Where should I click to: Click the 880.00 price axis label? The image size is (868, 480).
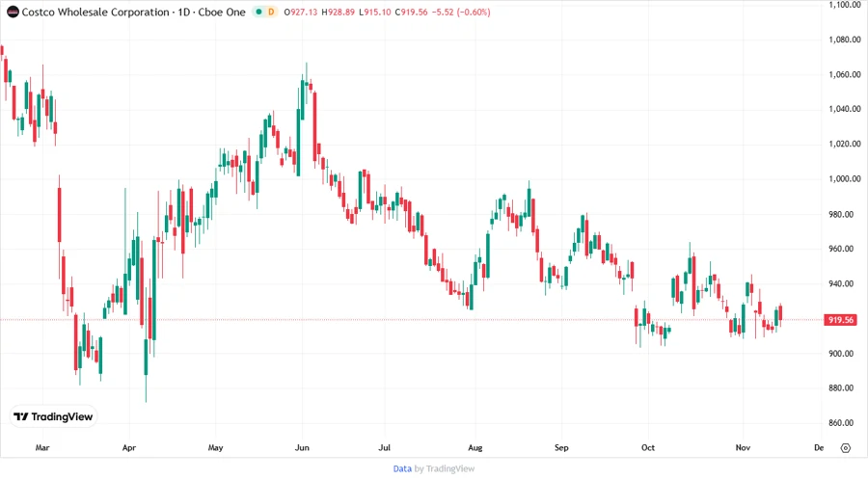(x=841, y=388)
